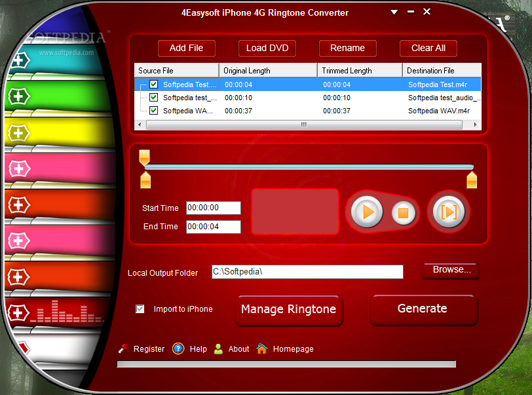
Task: Open Help via question mark icon
Action: point(178,348)
